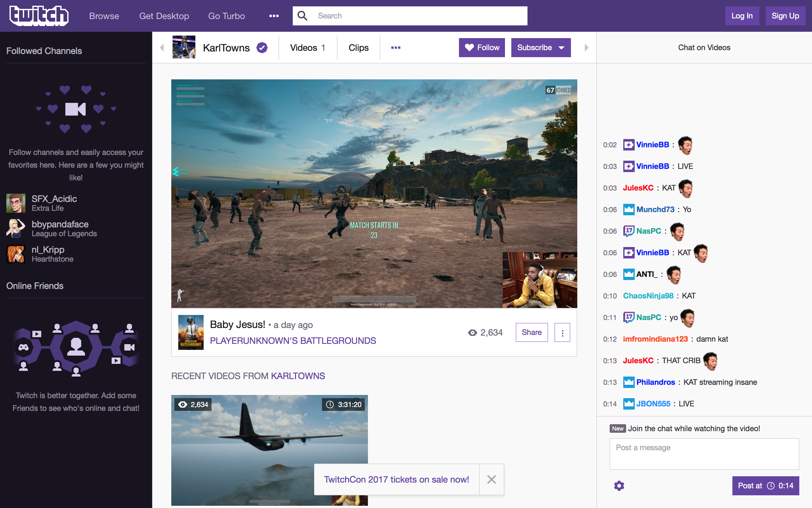Viewport: 812px width, 508px height.
Task: Focus the Search input field
Action: point(410,16)
